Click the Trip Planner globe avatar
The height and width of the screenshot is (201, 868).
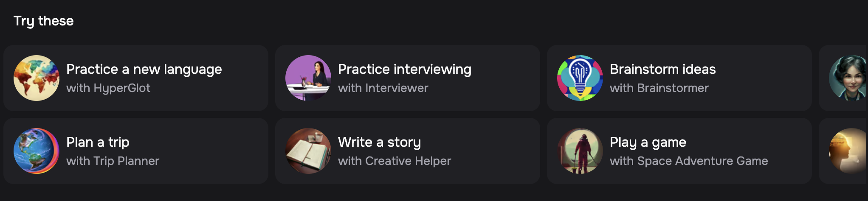click(37, 151)
